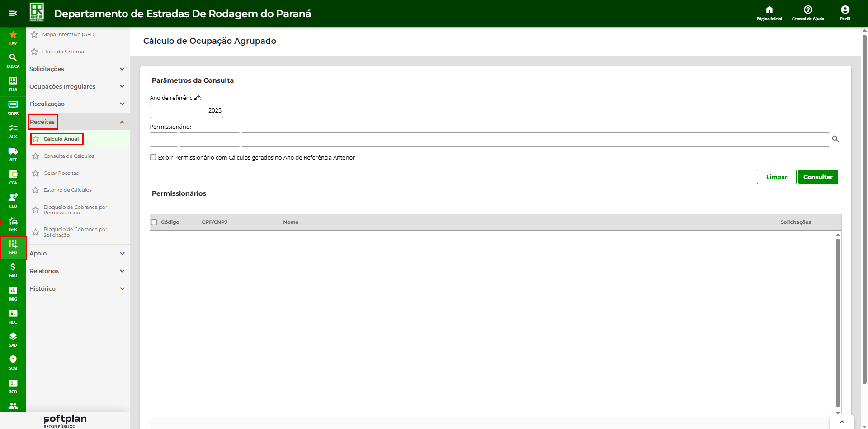868x429 pixels.
Task: Click the Solicitações column header
Action: 796,222
